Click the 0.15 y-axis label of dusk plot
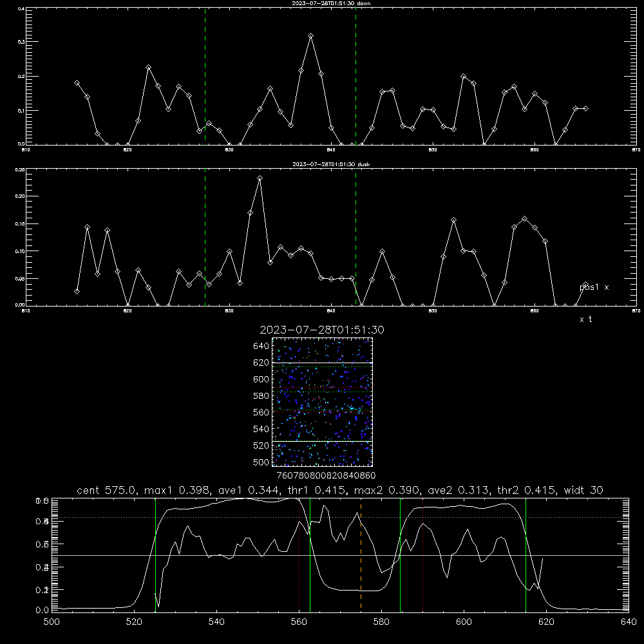644x644 pixels. [x=20, y=224]
